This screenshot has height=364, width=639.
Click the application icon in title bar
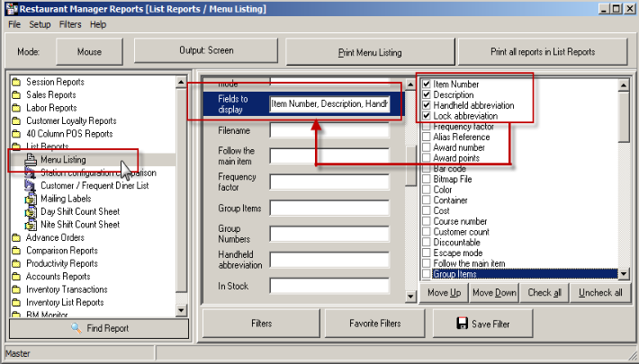12,9
